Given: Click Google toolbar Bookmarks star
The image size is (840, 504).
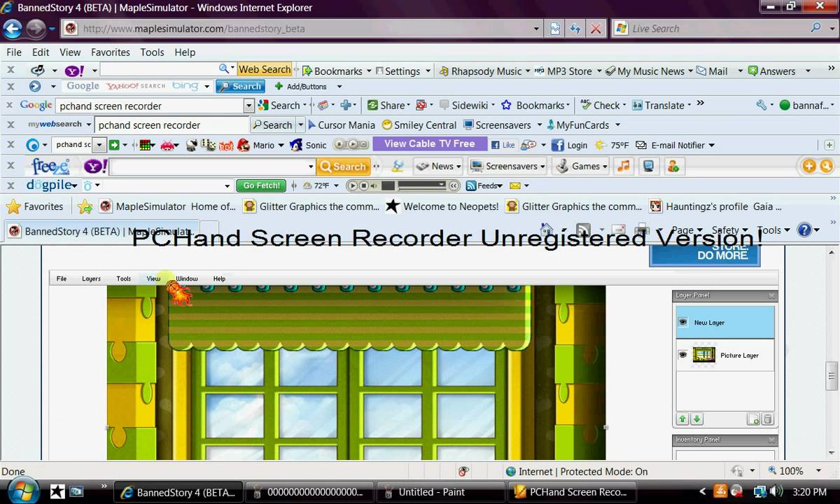Looking at the screenshot, I should [505, 105].
